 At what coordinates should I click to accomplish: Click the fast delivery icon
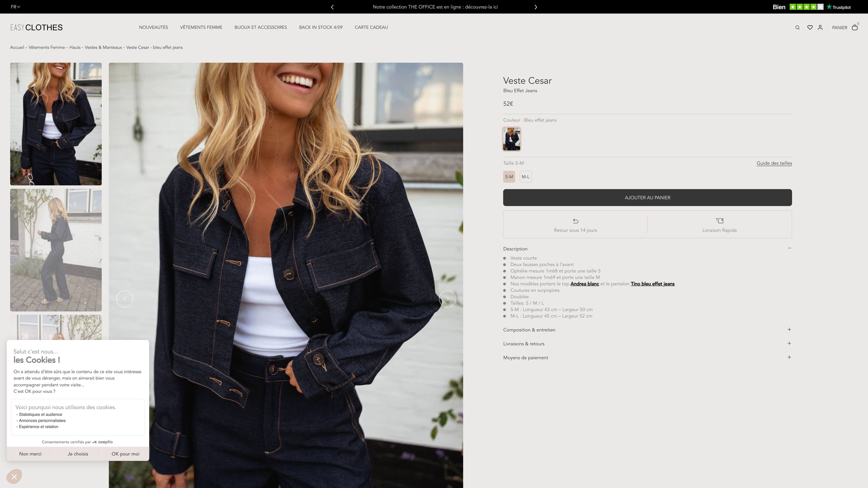pyautogui.click(x=719, y=221)
